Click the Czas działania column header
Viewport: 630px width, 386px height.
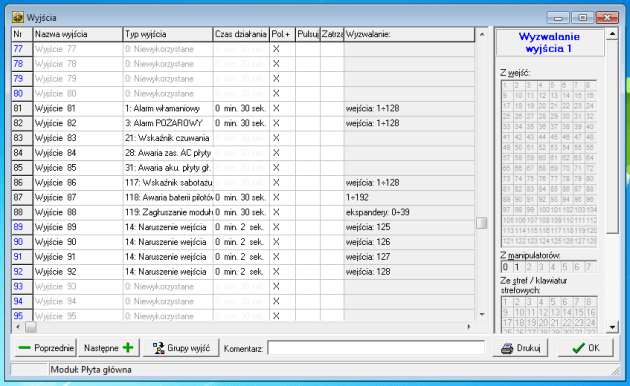pyautogui.click(x=241, y=34)
